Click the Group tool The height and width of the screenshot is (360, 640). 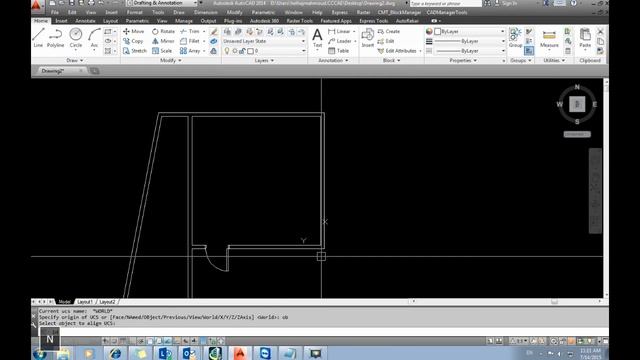pos(516,38)
